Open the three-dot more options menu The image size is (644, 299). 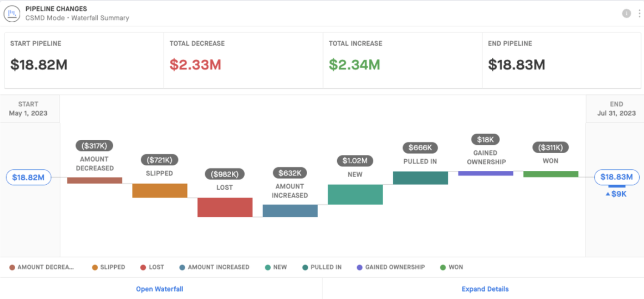(639, 13)
